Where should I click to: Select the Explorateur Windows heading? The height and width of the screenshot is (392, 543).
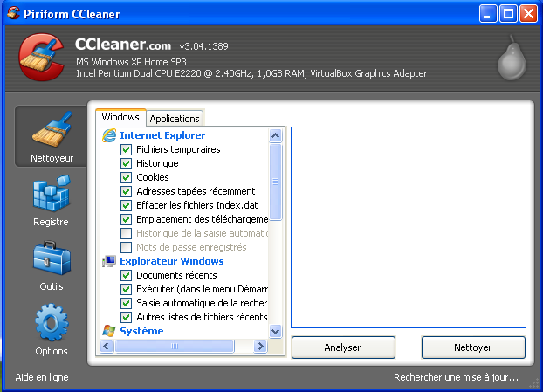tap(172, 261)
